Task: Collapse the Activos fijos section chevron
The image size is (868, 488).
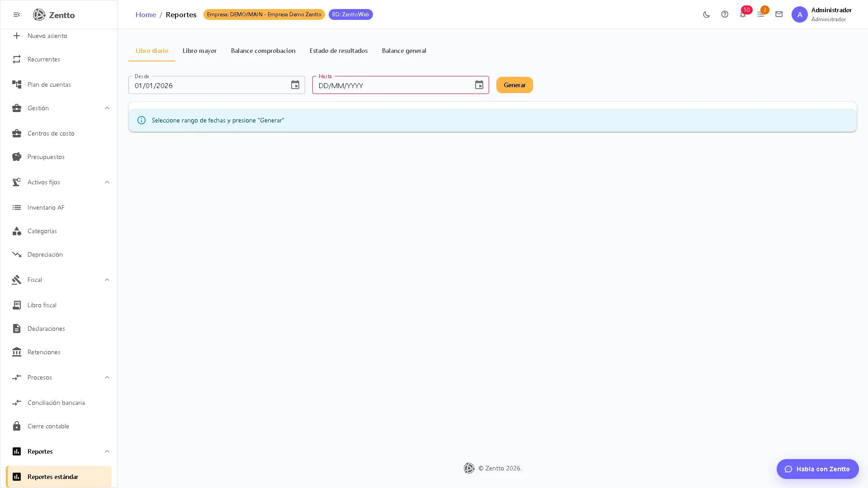Action: (x=107, y=182)
